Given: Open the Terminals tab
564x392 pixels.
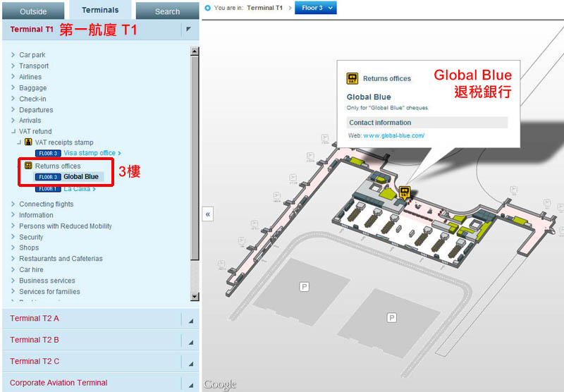Looking at the screenshot, I should coord(100,10).
